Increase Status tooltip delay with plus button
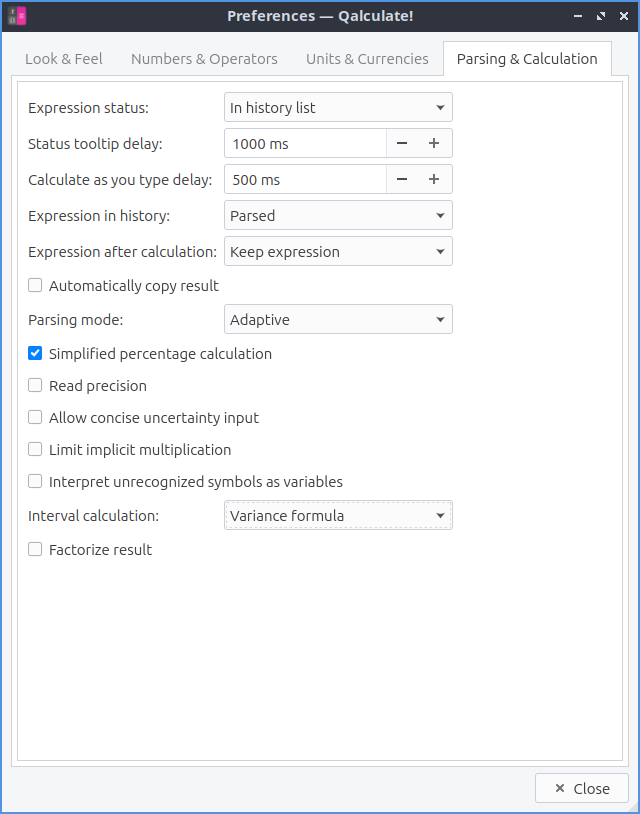Image resolution: width=640 pixels, height=814 pixels. (434, 144)
